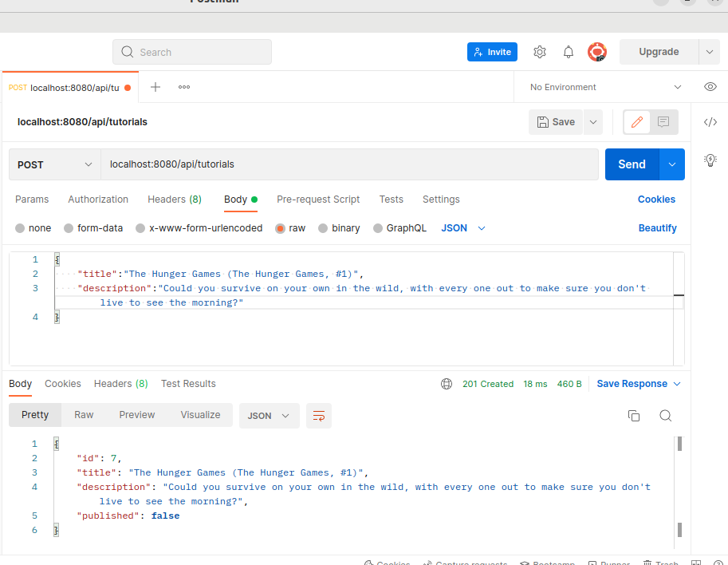
Task: Open the tab options three-dots menu
Action: coord(184,87)
